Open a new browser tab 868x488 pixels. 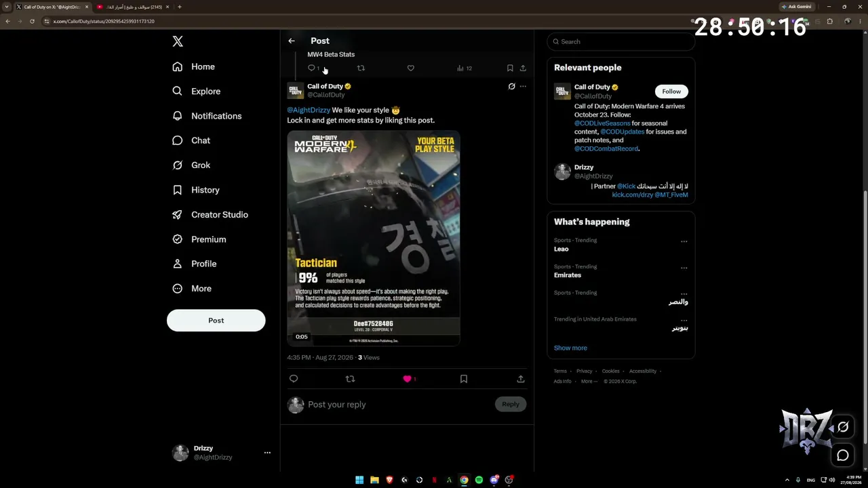pyautogui.click(x=179, y=7)
